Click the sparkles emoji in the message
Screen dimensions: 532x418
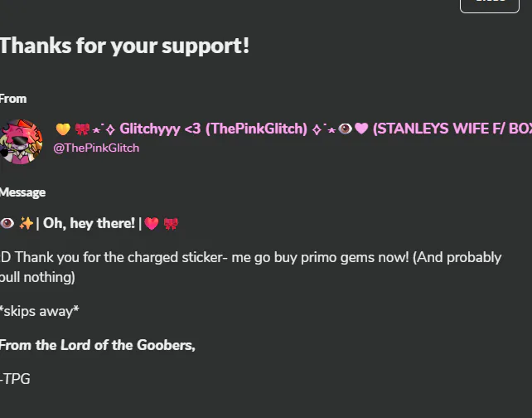pos(27,223)
